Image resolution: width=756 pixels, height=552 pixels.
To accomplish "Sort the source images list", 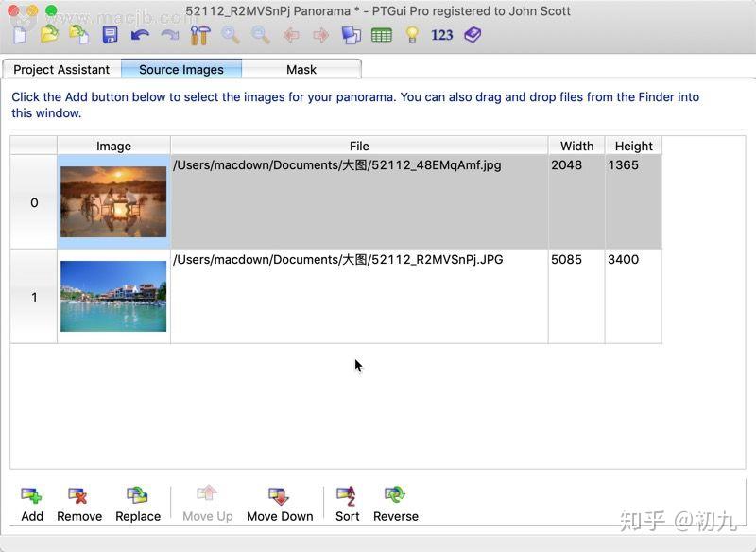I will click(347, 501).
